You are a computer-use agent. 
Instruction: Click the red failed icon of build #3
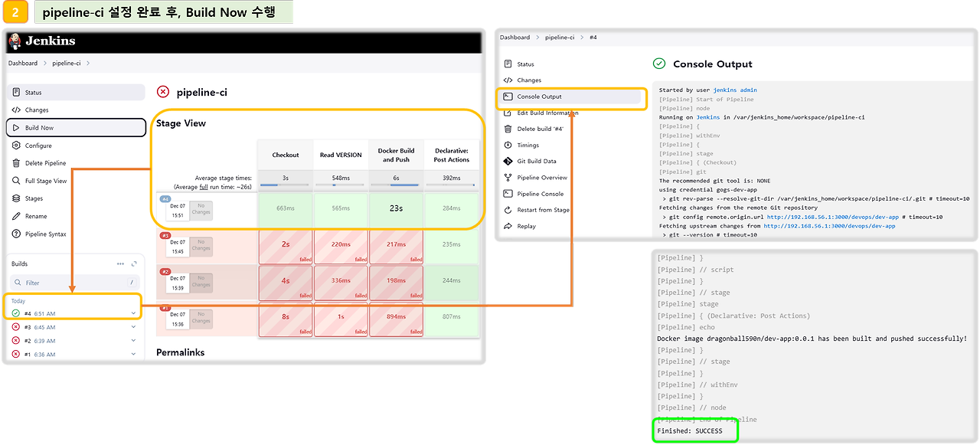[x=16, y=327]
